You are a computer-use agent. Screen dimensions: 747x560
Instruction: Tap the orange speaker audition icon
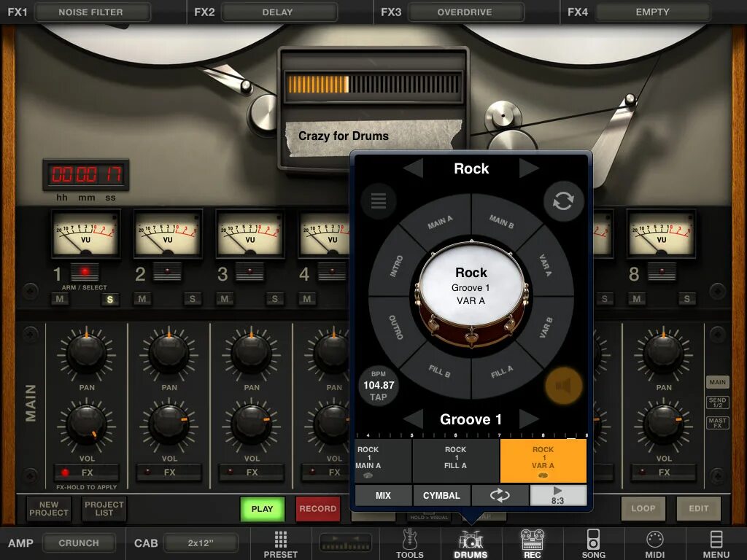point(564,385)
